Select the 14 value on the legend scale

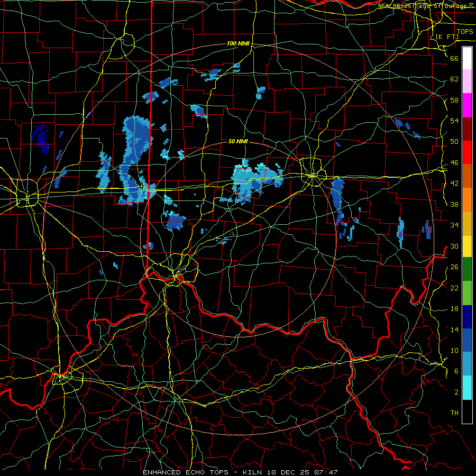click(454, 329)
